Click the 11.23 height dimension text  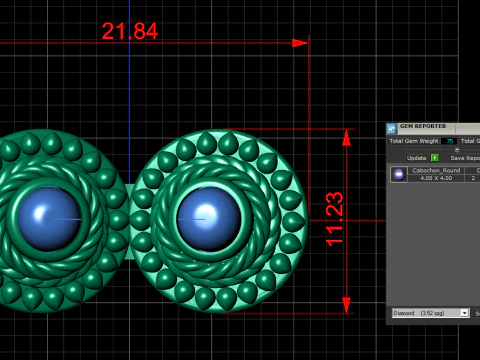[x=334, y=219]
